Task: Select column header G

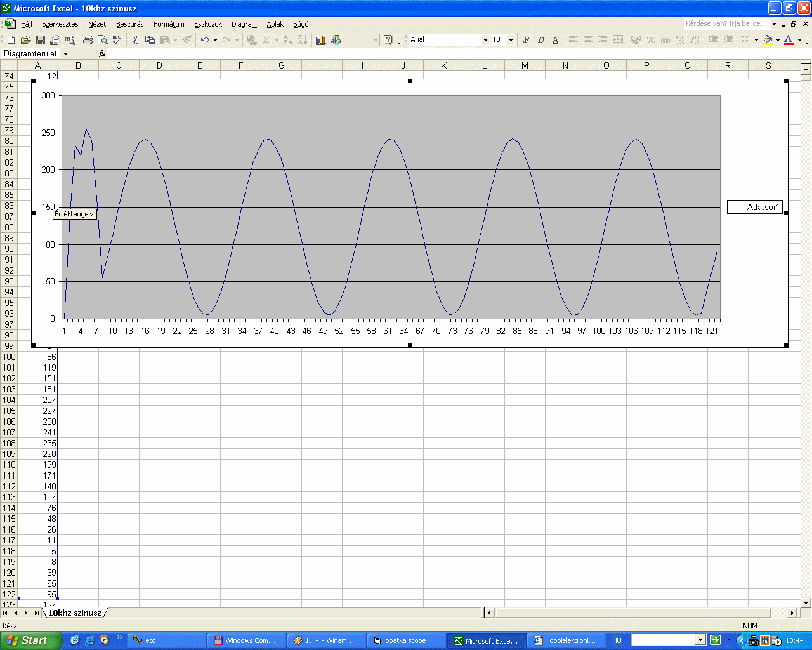Action: (281, 65)
